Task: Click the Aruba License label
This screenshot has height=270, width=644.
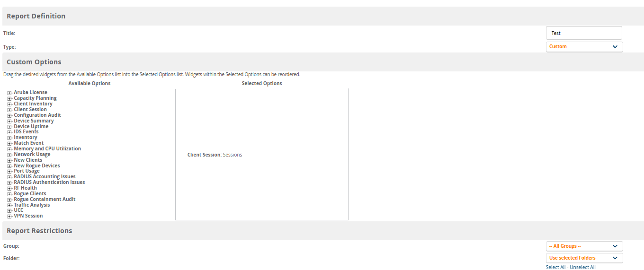Action: click(30, 92)
